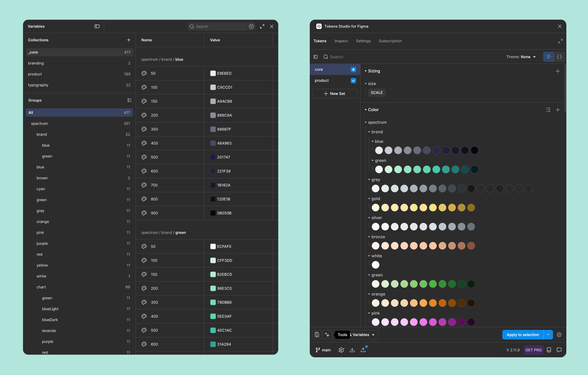Viewport: 588px width, 375px height.
Task: Open Tokens Studio settings gear icon
Action: coord(559,335)
